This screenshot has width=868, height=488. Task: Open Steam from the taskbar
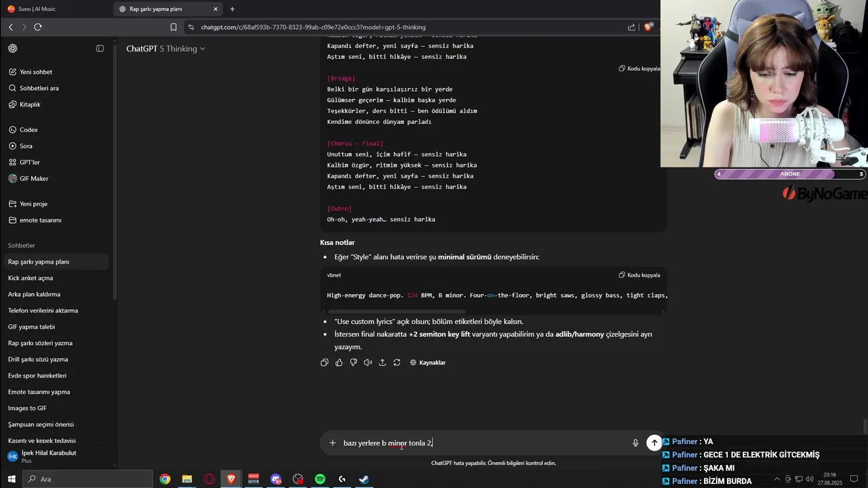[364, 479]
